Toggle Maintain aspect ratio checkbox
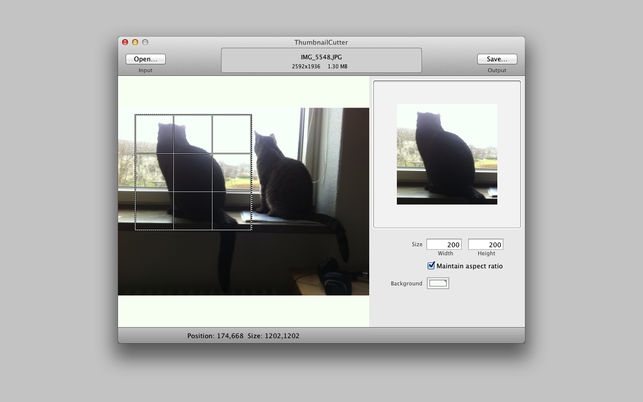Viewport: 643px width, 402px height. 431,266
